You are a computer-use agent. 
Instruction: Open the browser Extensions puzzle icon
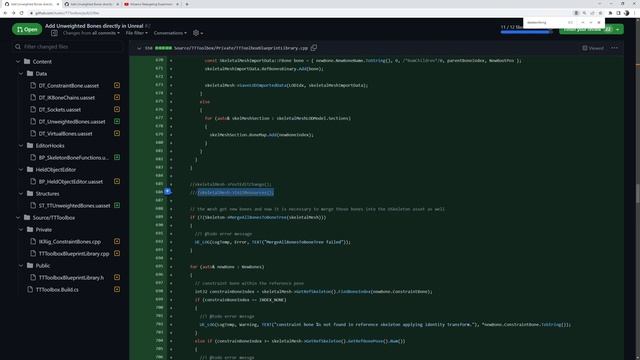610,13
